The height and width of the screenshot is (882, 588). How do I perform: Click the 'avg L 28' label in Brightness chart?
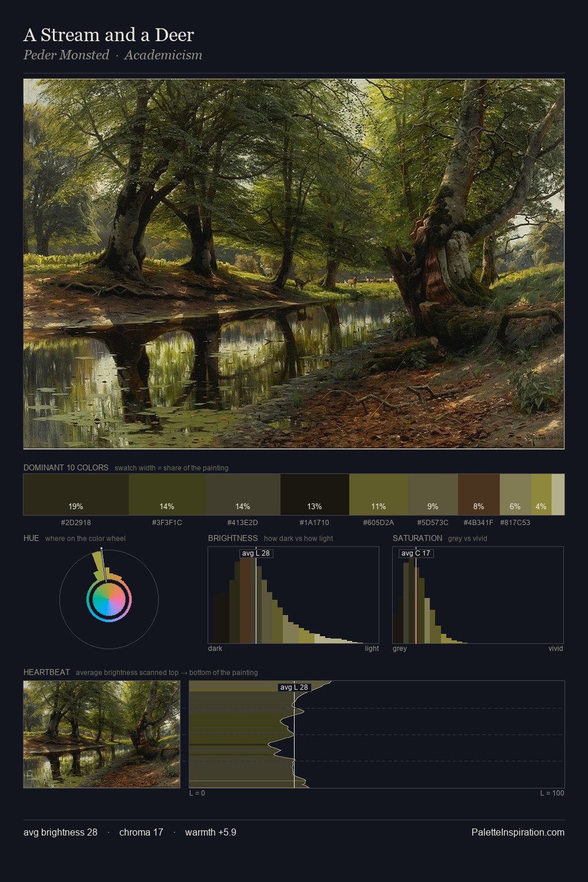256,553
